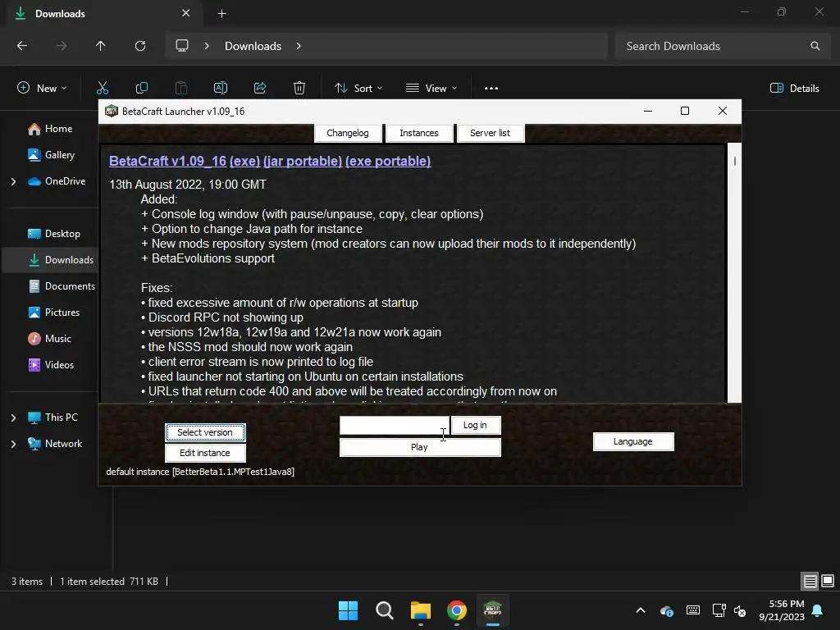Image resolution: width=840 pixels, height=630 pixels.
Task: Open a new Explorer tab with plus
Action: coord(221,14)
